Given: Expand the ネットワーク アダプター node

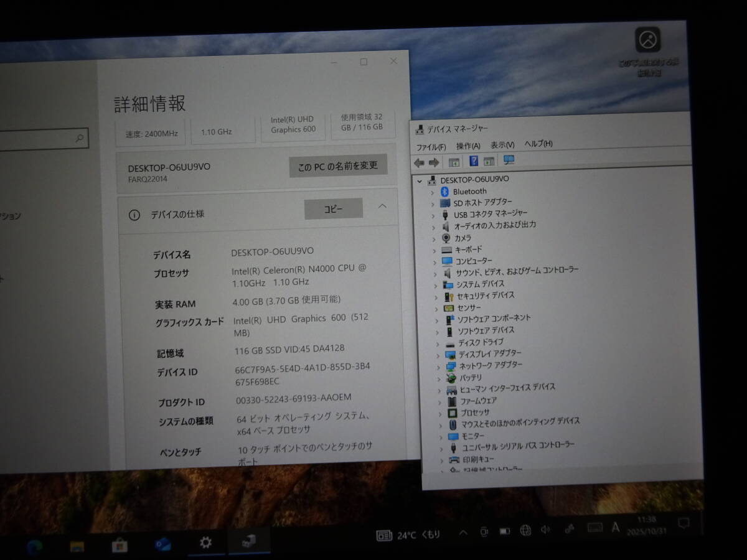Looking at the screenshot, I should pos(438,367).
